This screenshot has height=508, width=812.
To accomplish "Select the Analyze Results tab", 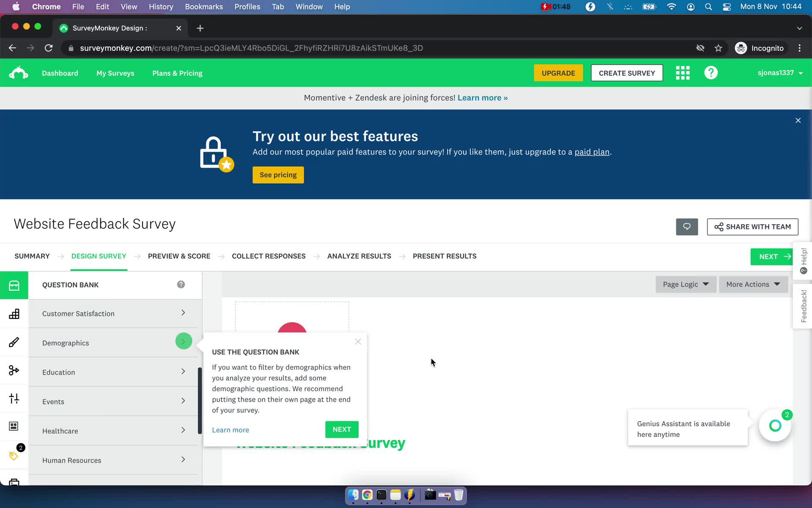I will [x=359, y=256].
